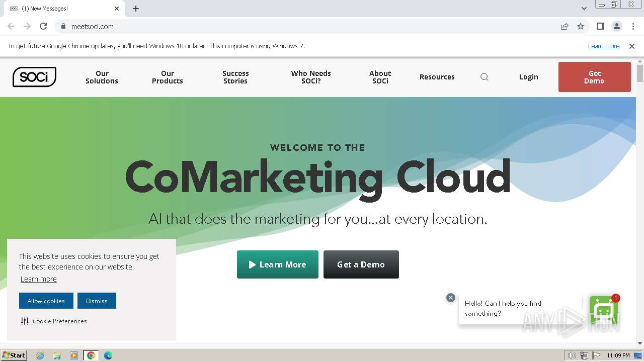The width and height of the screenshot is (644, 362).
Task: Click the page vertical scrollbar
Action: (640, 201)
